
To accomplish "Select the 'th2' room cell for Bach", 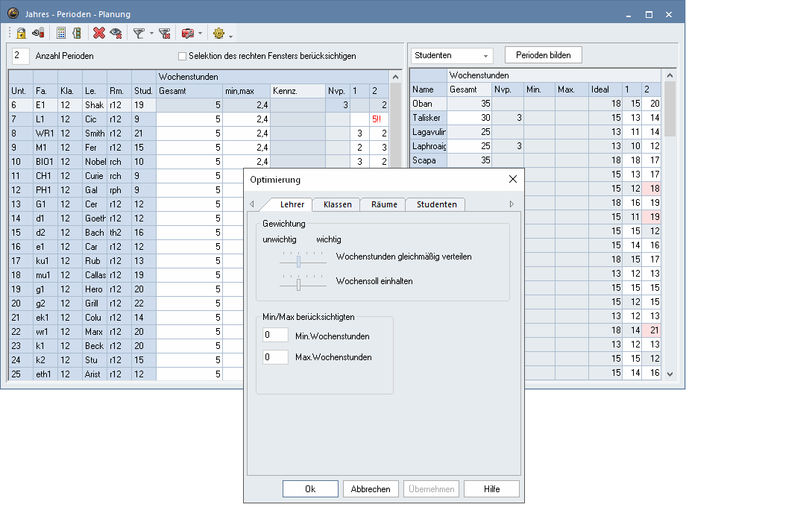I will [x=119, y=233].
